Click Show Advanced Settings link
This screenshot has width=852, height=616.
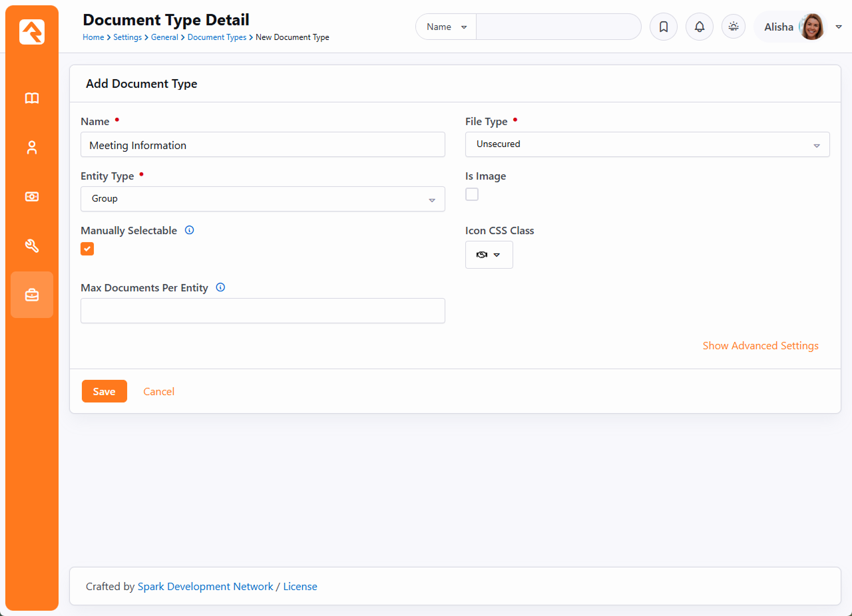(760, 346)
